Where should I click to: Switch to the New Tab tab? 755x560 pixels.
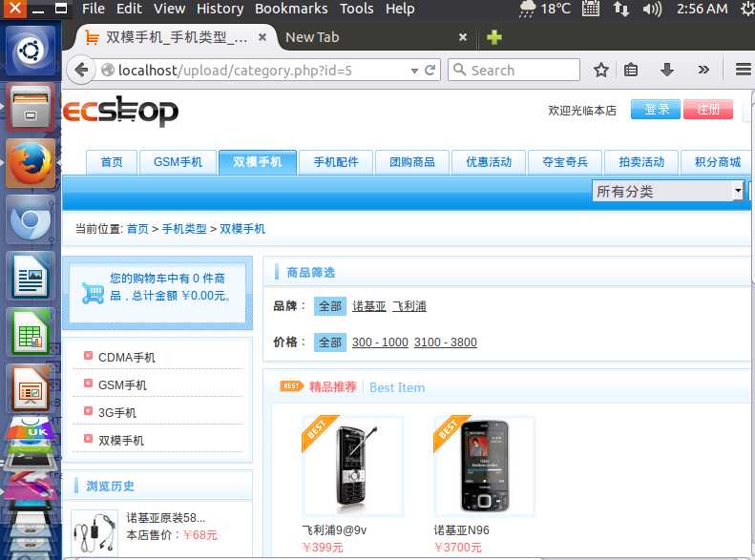375,37
